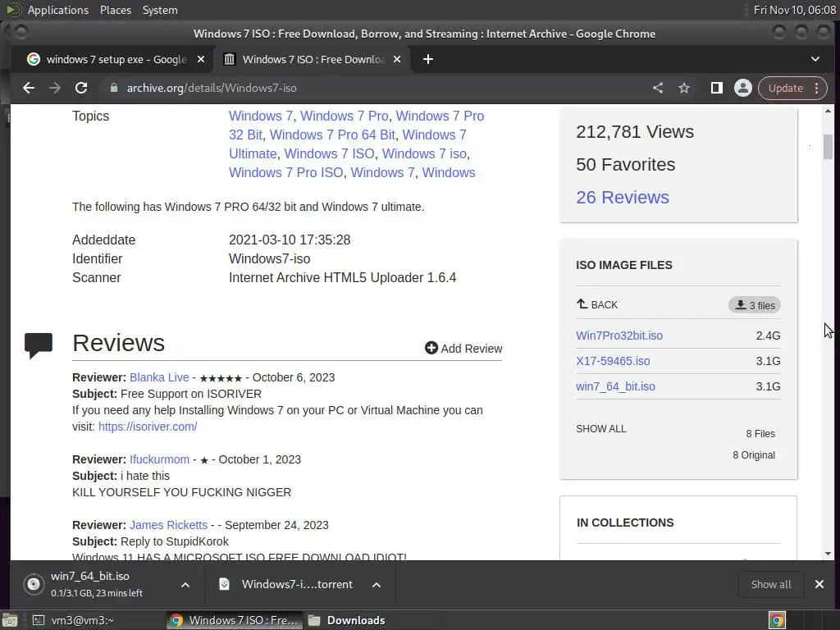Select the Addeddate value 2021-03-10 17:35:28

tap(290, 240)
